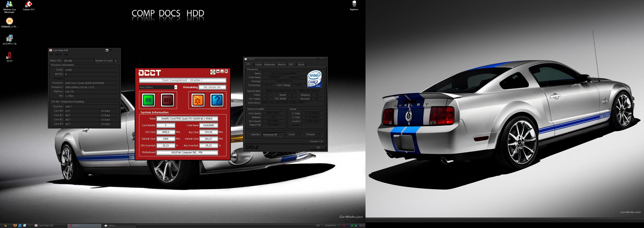Switch to Mainboard tab in CPU-Z
This screenshot has width=644, height=228.
[270, 65]
